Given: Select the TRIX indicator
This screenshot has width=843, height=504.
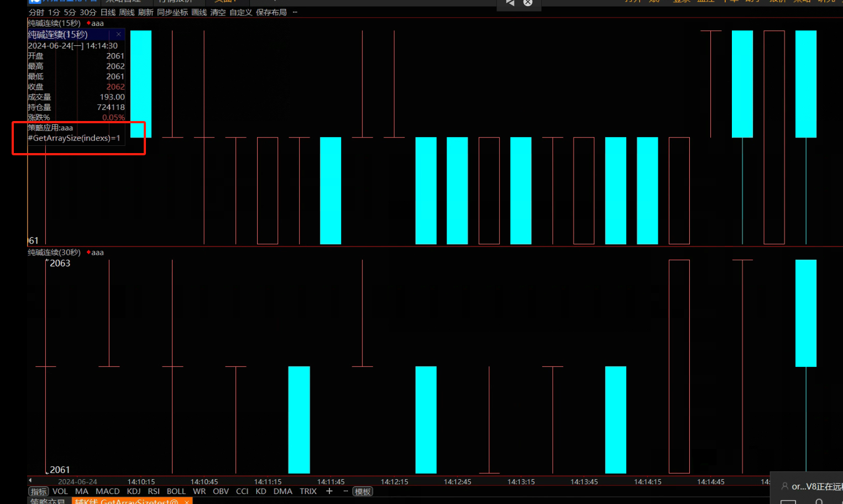Looking at the screenshot, I should [x=308, y=491].
